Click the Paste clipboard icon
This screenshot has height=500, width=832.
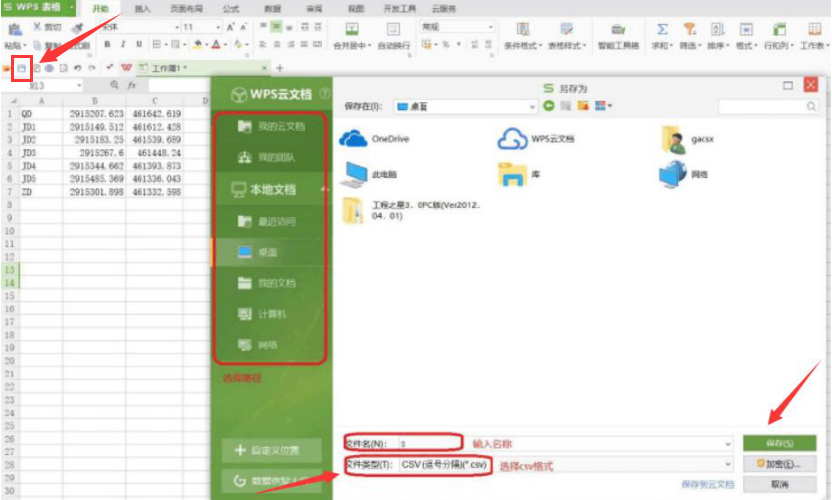[15, 29]
